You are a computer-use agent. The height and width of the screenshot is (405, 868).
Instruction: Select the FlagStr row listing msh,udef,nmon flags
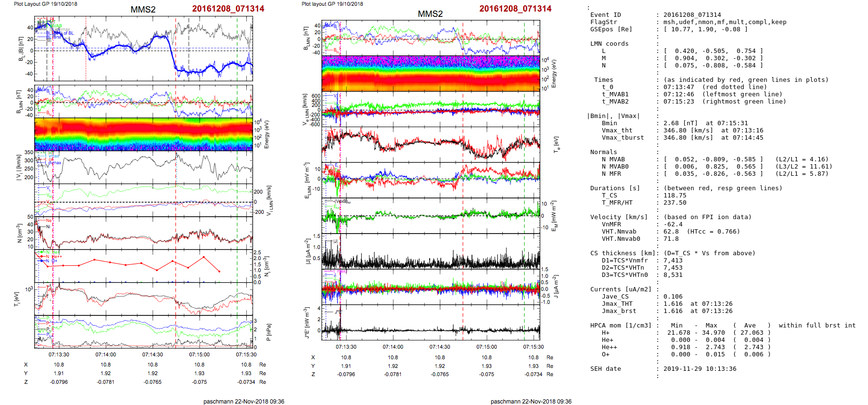point(688,22)
